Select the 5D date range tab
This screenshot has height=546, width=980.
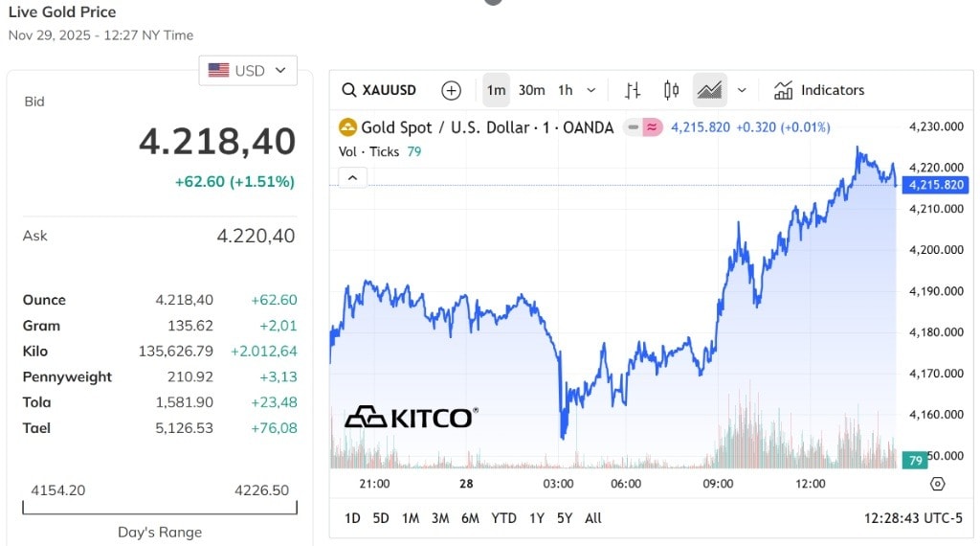tap(381, 518)
